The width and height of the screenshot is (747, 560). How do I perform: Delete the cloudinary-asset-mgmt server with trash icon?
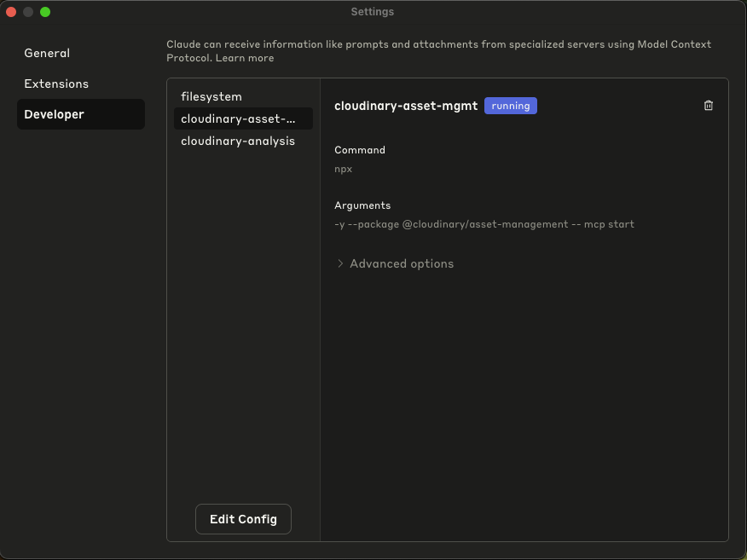click(x=708, y=106)
